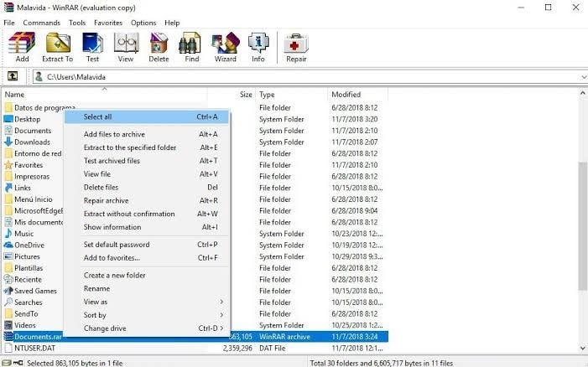Click the OneDrive cloud icon
This screenshot has width=588, height=367.
(8, 245)
